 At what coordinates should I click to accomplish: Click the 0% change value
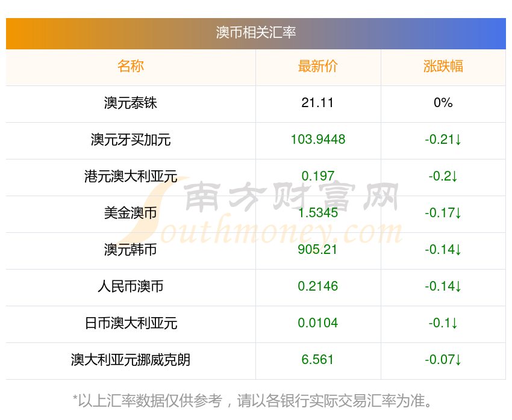tap(443, 103)
